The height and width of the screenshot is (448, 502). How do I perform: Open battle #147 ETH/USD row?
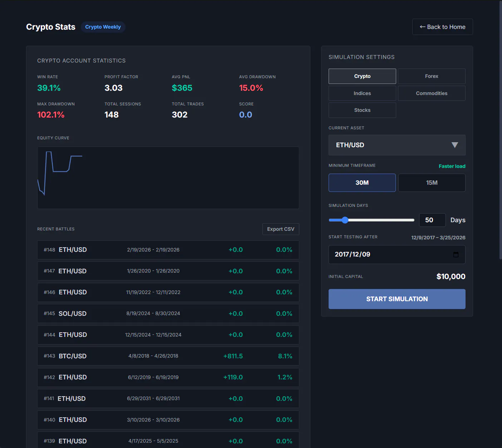(x=168, y=271)
